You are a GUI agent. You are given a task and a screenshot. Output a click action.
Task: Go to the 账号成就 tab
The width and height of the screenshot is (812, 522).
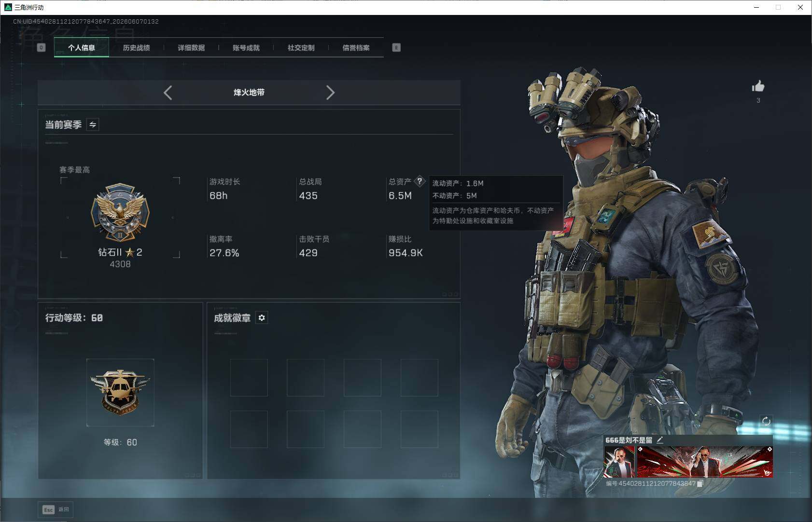click(246, 47)
